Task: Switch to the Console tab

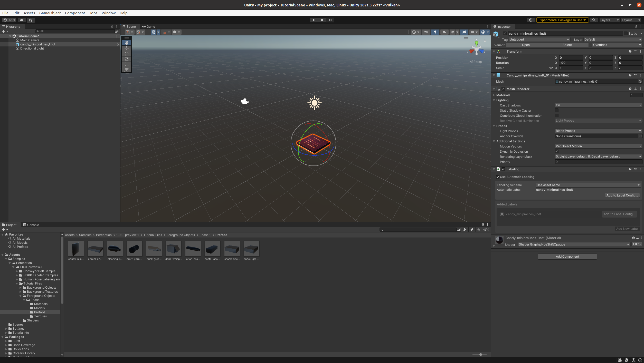Action: pyautogui.click(x=31, y=225)
